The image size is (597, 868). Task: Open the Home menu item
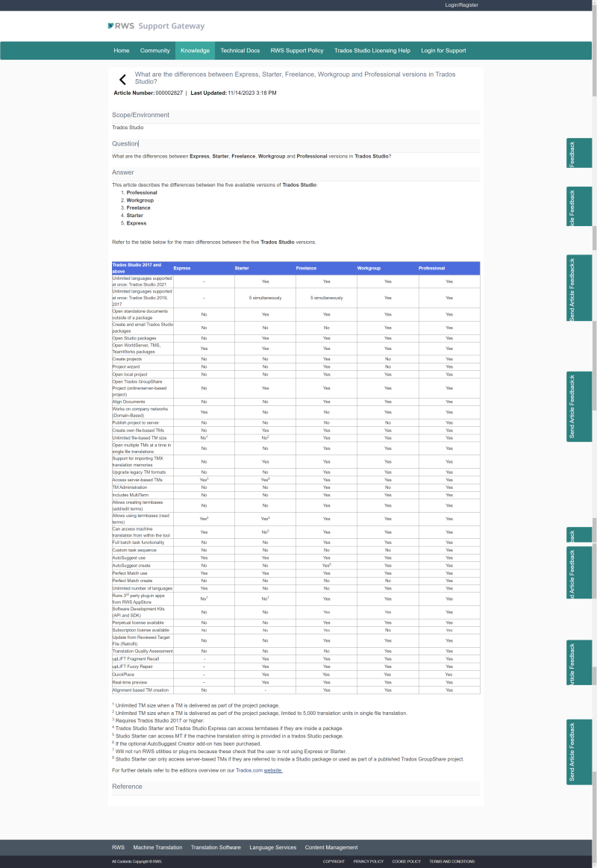coord(122,50)
